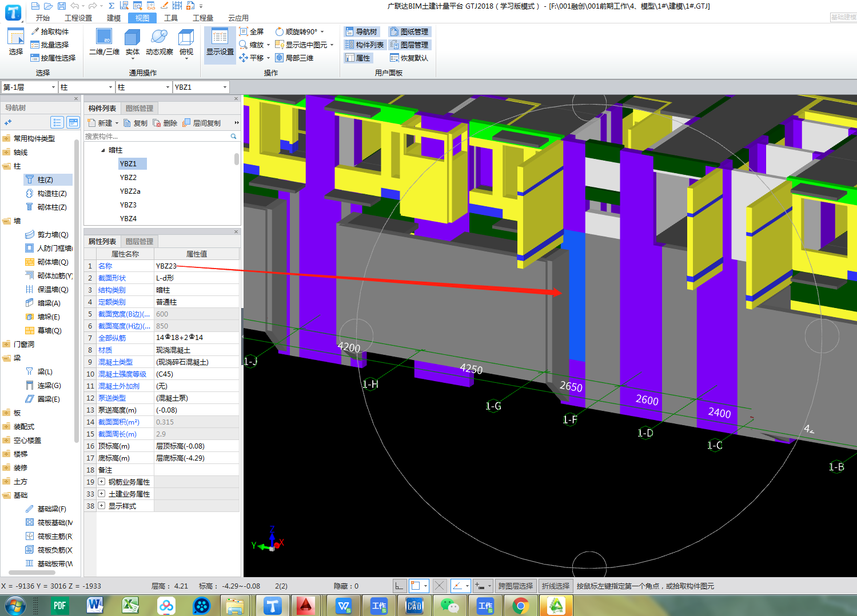Image resolution: width=857 pixels, height=616 pixels.
Task: Click the 全部纵筋 property value cell
Action: pyautogui.click(x=197, y=338)
